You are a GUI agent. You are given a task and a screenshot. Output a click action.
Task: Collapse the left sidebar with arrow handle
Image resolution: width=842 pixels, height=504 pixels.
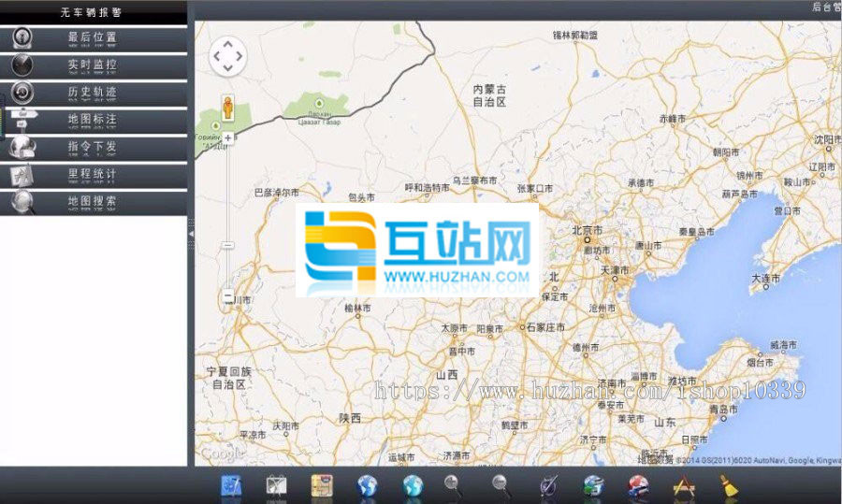tap(191, 234)
